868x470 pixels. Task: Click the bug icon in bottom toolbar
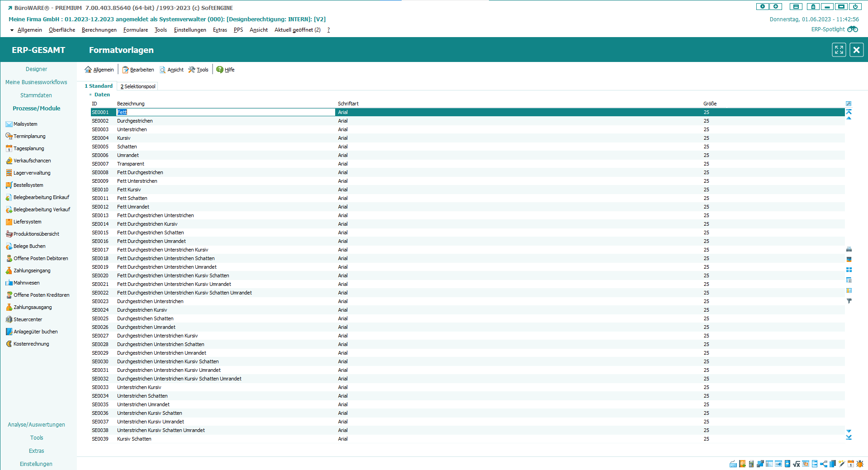coord(860,464)
